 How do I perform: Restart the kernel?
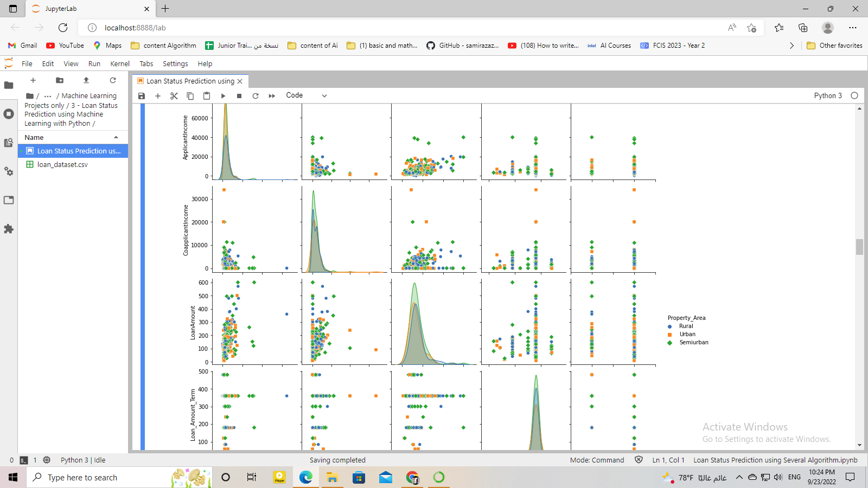tap(256, 95)
